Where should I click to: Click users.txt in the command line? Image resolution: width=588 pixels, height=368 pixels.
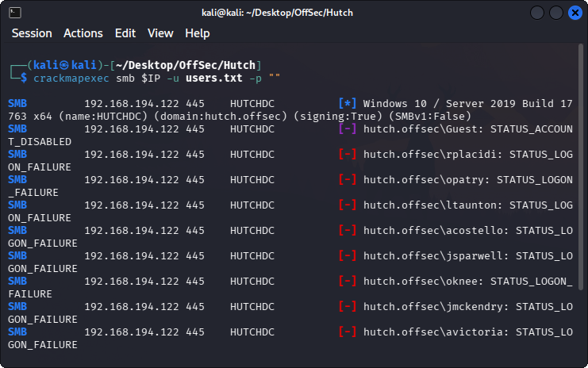pos(214,78)
